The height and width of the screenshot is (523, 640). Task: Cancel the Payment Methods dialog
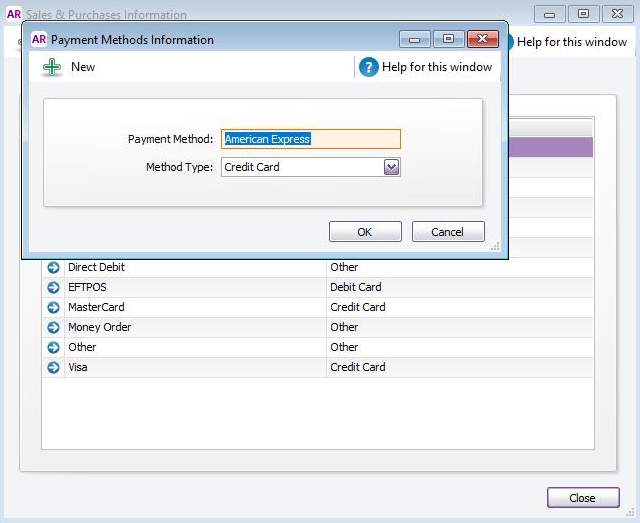click(x=448, y=232)
